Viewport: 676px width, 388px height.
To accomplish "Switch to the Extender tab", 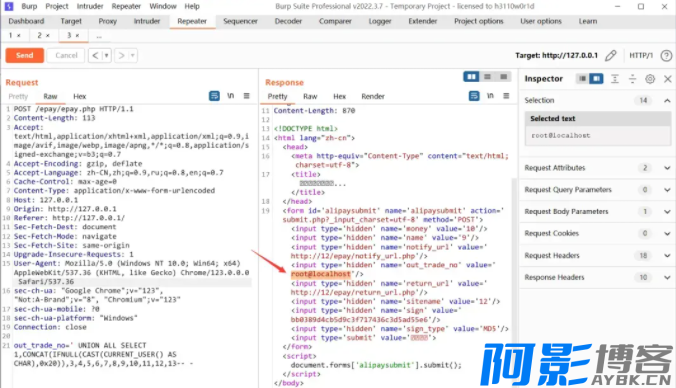I will coord(422,21).
